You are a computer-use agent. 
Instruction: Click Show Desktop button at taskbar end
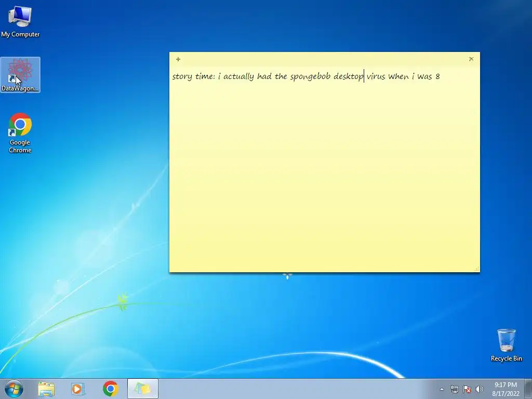click(528, 389)
